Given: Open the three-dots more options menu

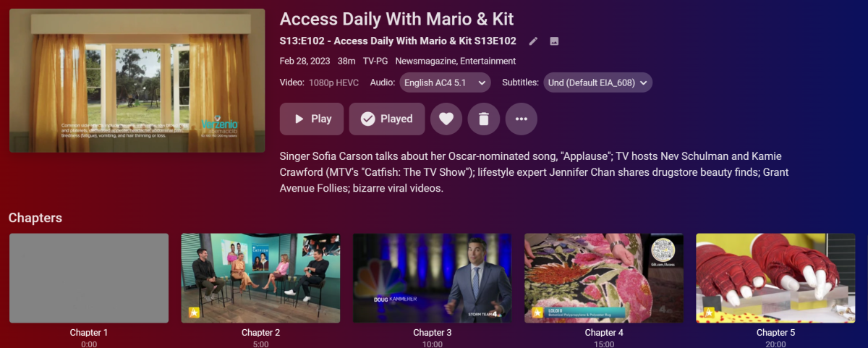Looking at the screenshot, I should (522, 119).
